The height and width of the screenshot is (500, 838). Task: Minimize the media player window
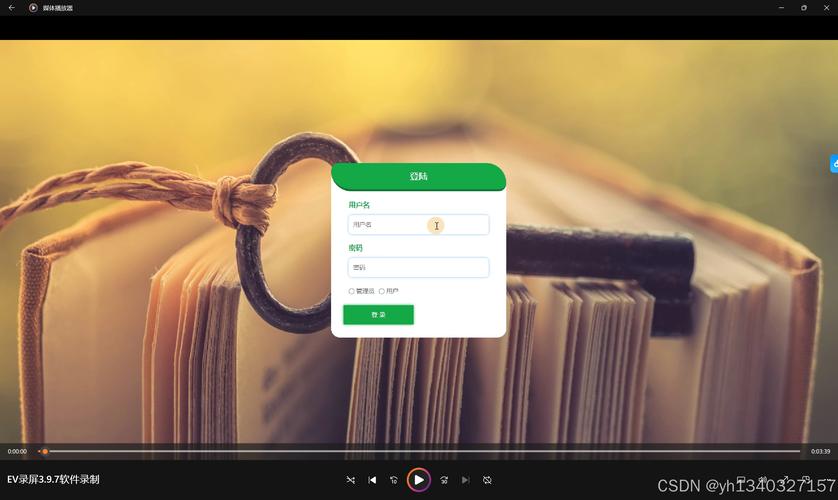click(780, 7)
